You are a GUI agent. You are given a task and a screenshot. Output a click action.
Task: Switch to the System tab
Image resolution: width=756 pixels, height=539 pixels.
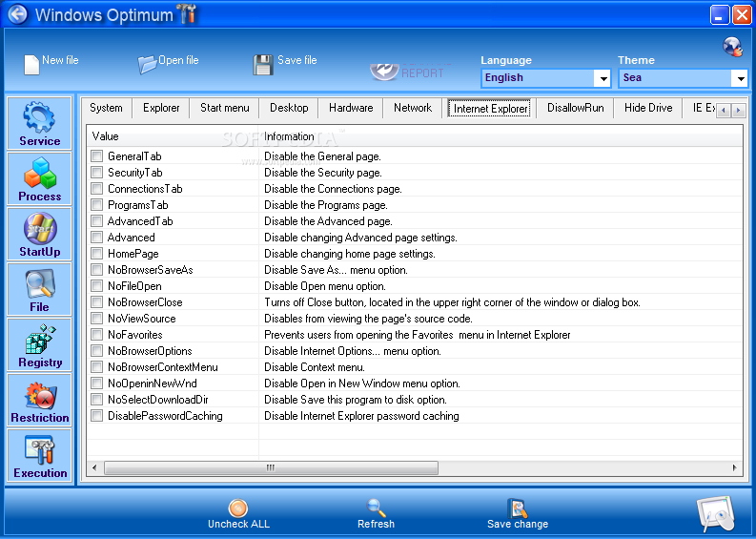106,108
